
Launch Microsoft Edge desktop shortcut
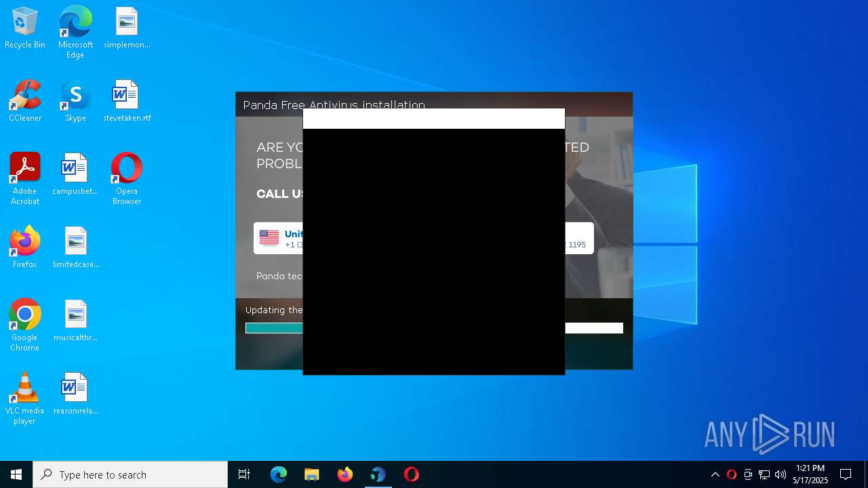(x=75, y=33)
